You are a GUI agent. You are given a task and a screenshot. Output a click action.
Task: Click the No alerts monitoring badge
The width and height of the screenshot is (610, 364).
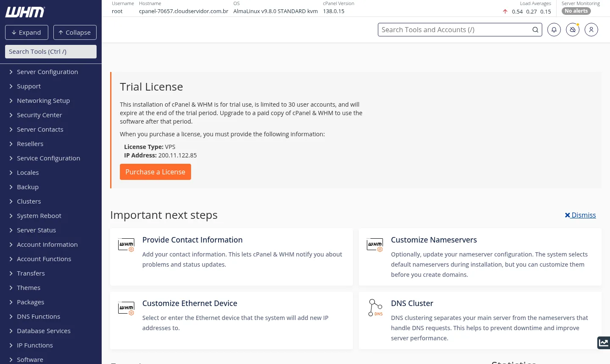click(576, 11)
